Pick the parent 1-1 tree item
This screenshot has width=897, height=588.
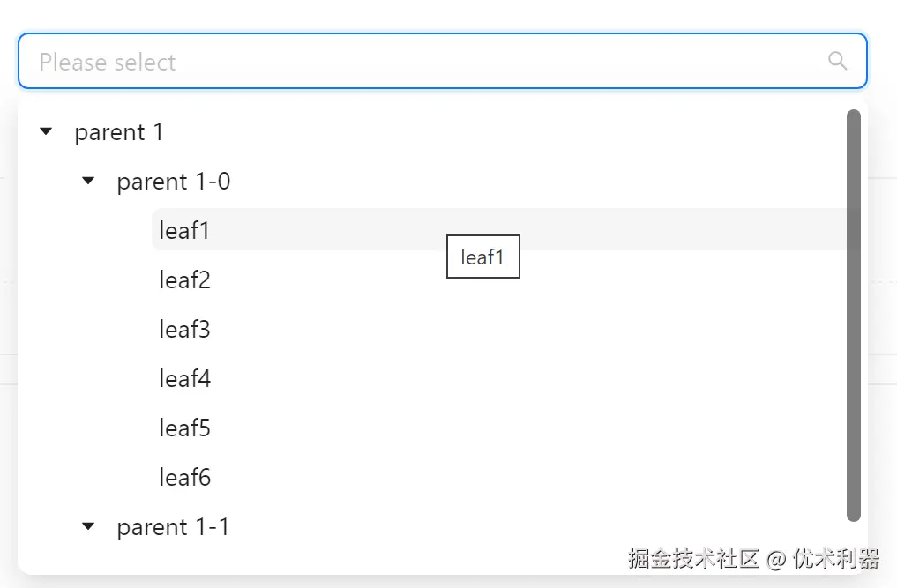coord(173,527)
